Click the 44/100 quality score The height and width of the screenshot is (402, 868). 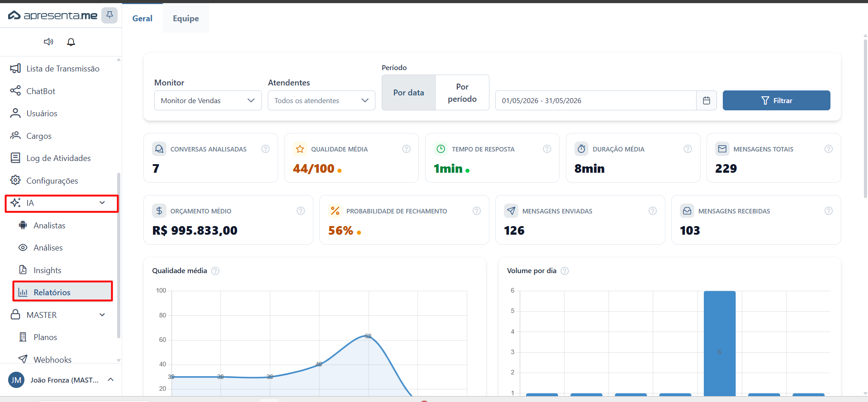coord(313,169)
